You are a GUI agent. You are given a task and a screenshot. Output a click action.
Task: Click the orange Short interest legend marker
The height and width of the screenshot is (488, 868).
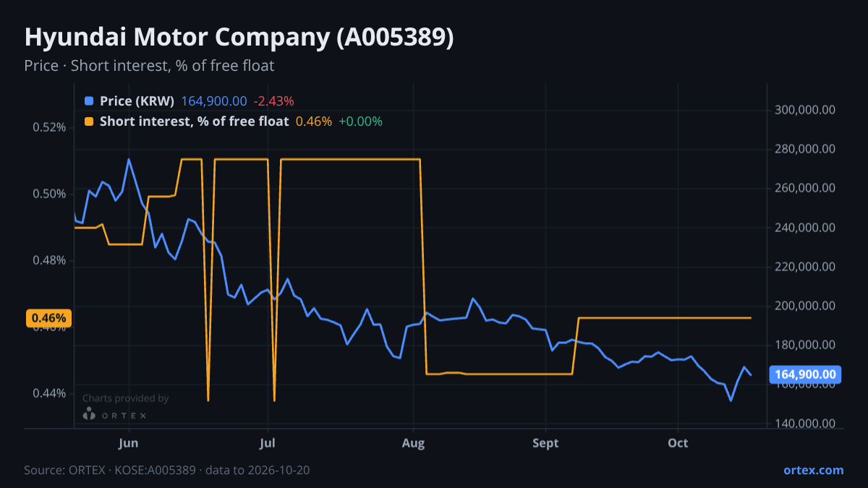coord(89,121)
